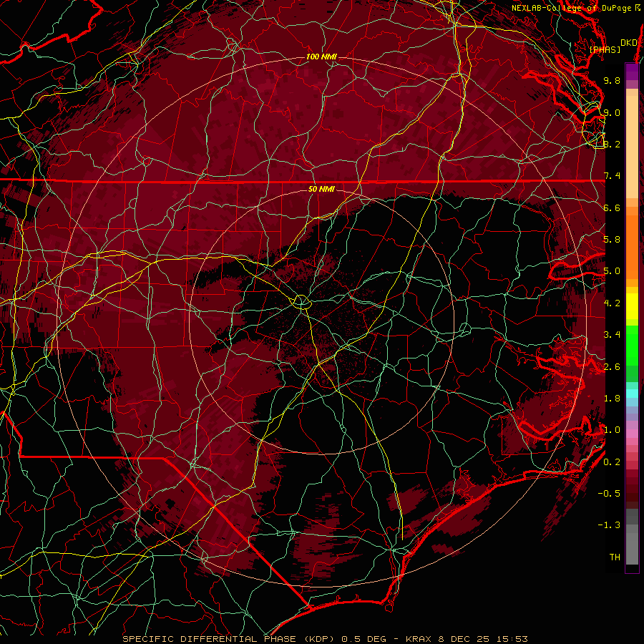Click the -1.3 value on the color scale
This screenshot has width=644, height=644.
pos(609,525)
